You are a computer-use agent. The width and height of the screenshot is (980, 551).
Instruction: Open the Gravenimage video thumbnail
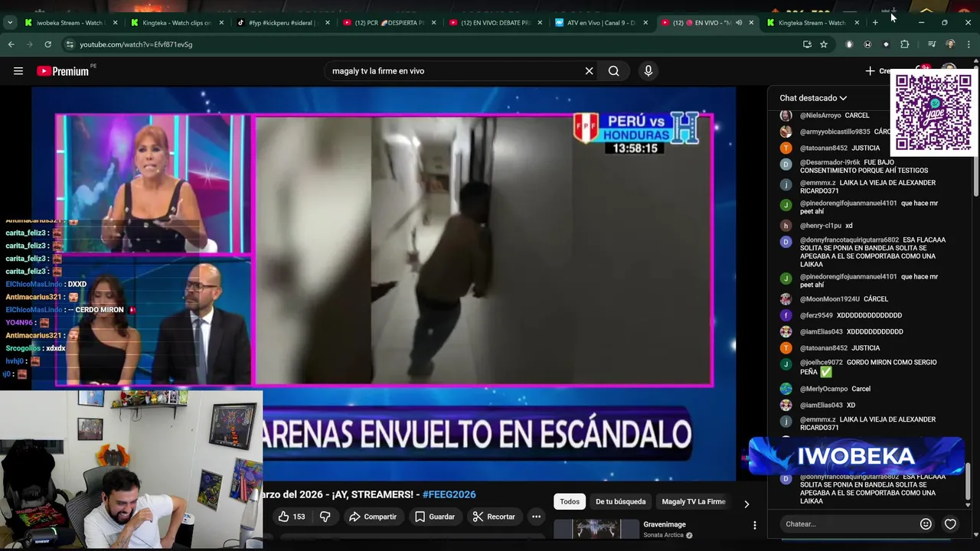tap(596, 529)
